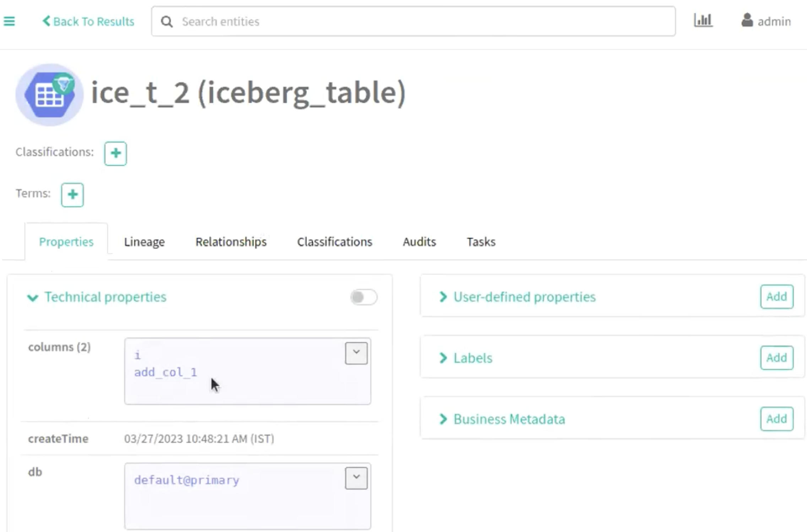Screen dimensions: 807x532
Task: Add a classification with plus icon
Action: [x=115, y=153]
